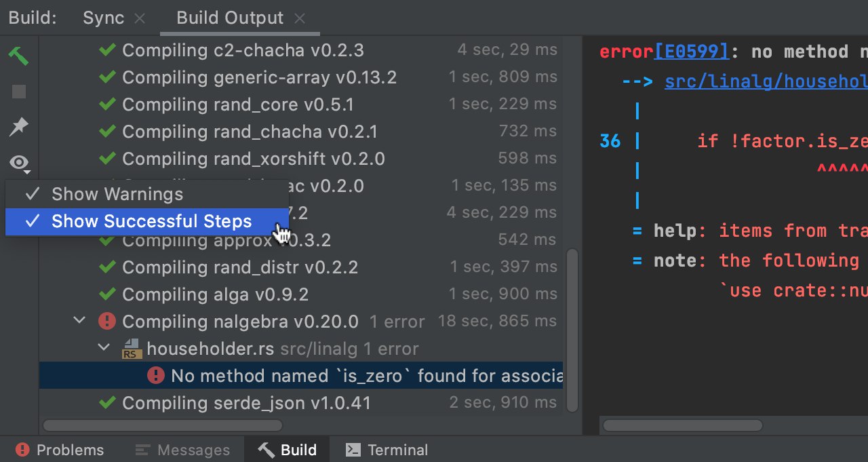Viewport: 868px width, 462px height.
Task: Collapse the Compiling nalgebra v0.20.0 node
Action: 81,321
